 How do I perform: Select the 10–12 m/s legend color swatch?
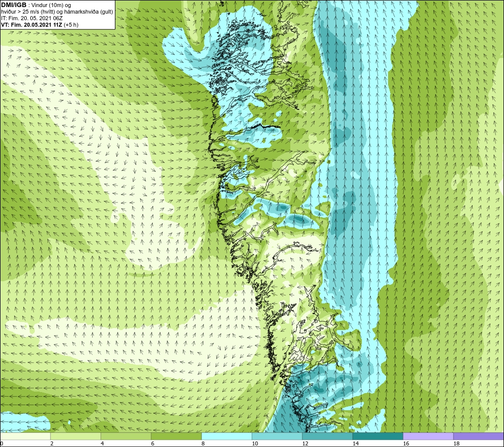click(277, 436)
